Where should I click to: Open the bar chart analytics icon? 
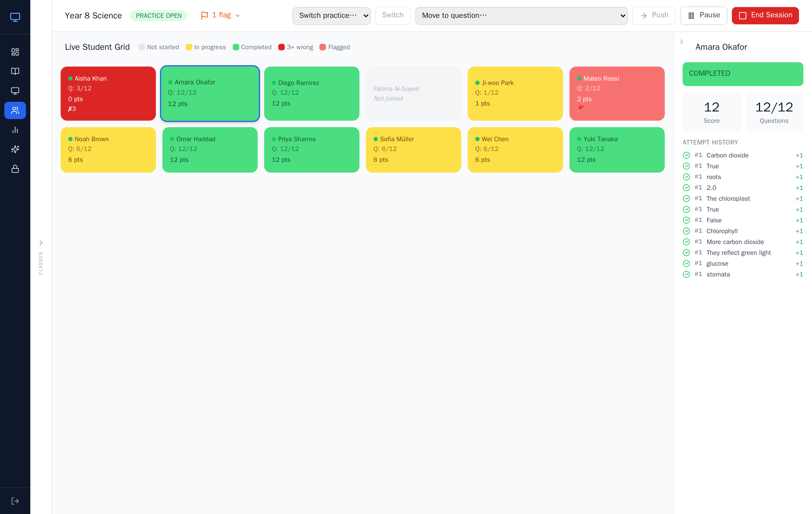15,130
